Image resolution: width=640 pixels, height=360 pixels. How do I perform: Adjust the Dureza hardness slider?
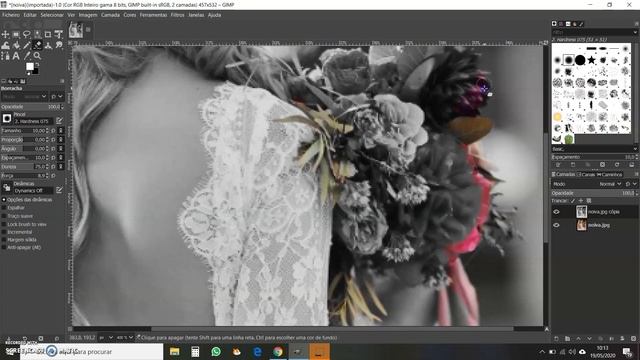pos(25,167)
